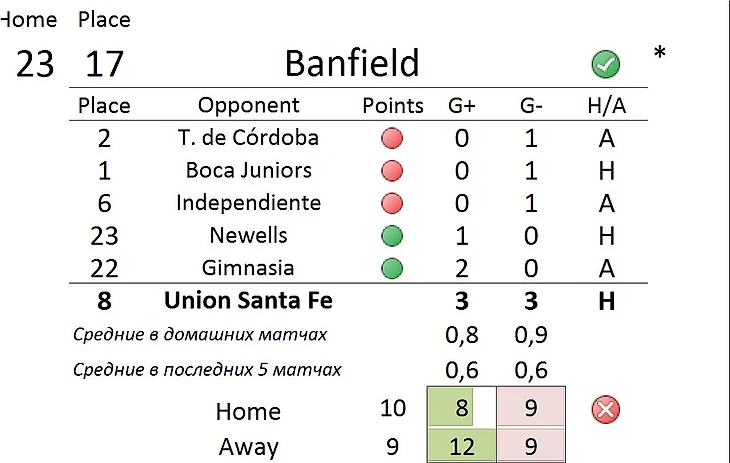Click red points circle for T. de Córdoba
The image size is (730, 463).
pos(392,138)
